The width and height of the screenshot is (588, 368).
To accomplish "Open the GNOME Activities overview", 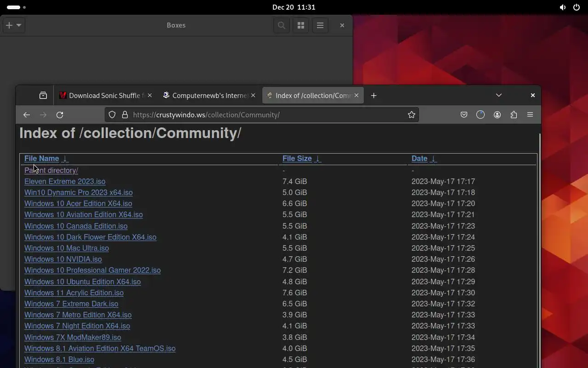I will [17, 7].
